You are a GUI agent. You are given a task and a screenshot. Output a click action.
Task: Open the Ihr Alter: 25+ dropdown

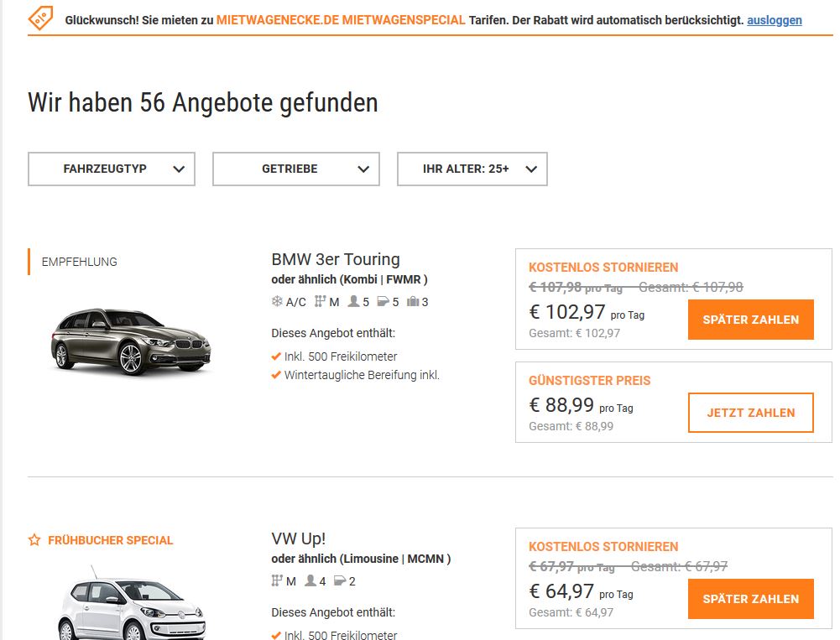(472, 169)
